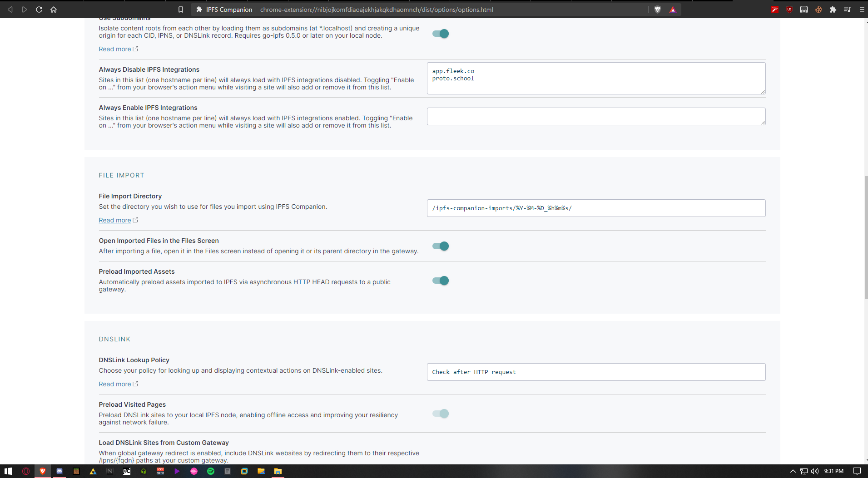The image size is (868, 478).
Task: Open the browser extensions puzzle piece menu
Action: tap(833, 9)
